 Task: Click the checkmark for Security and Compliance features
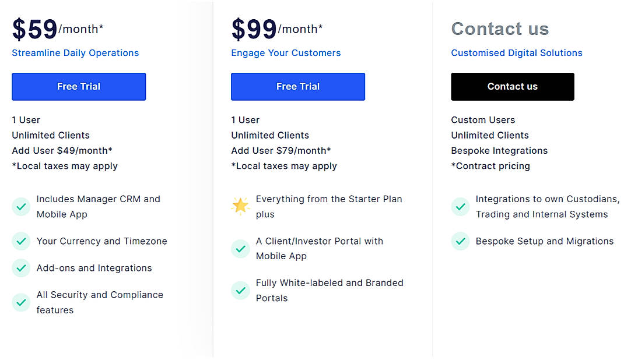tap(21, 302)
